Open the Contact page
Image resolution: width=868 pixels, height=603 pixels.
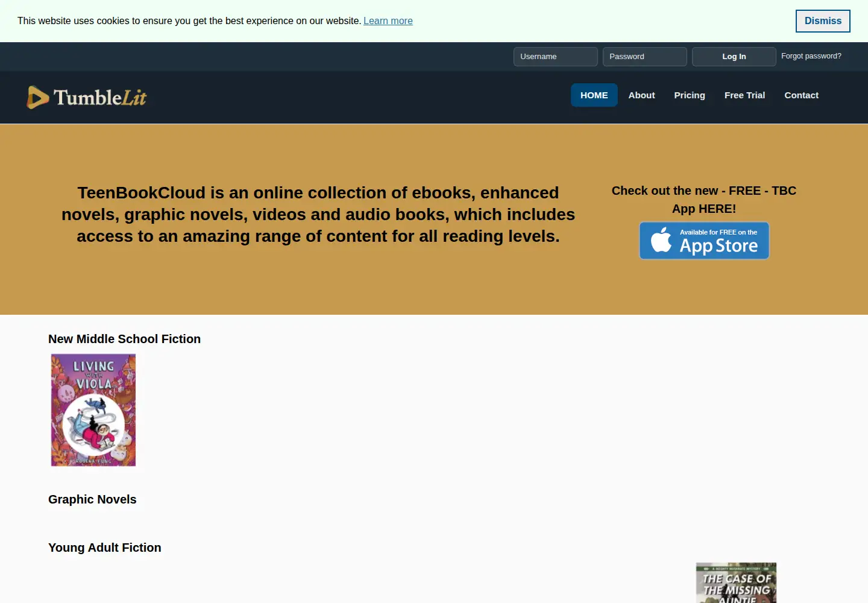[802, 95]
